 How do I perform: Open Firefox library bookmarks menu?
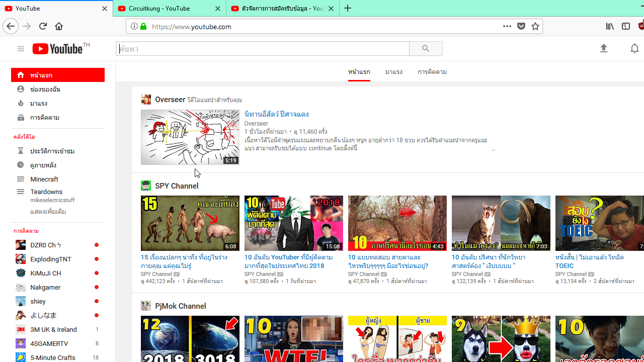coord(610,26)
